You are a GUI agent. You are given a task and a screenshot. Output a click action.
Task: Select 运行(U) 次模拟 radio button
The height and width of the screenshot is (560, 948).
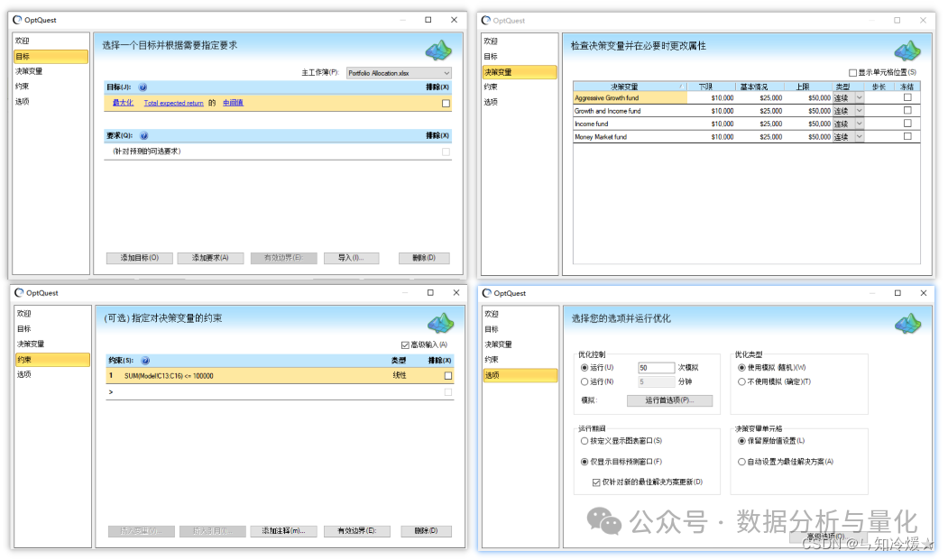pos(584,368)
